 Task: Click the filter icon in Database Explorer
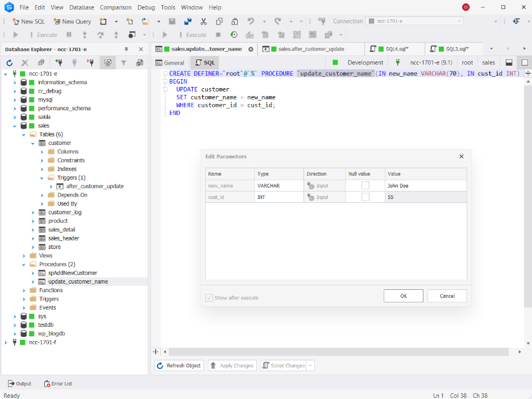pos(123,63)
